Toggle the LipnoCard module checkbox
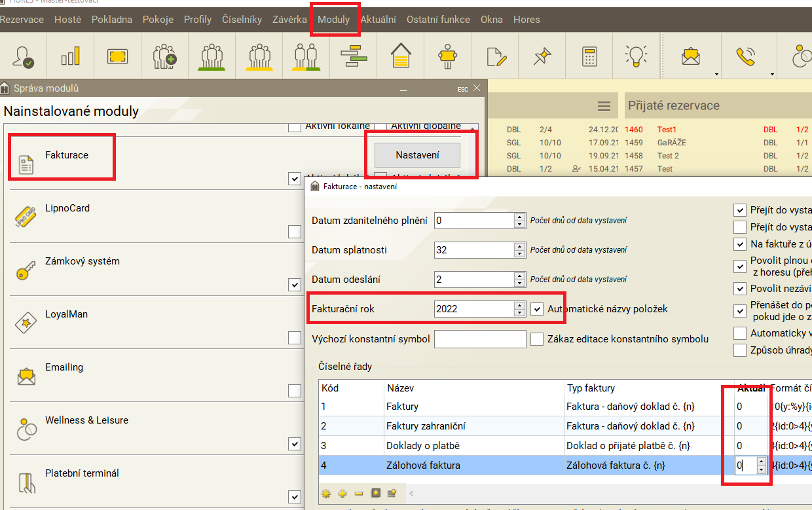The width and height of the screenshot is (812, 510). pos(295,232)
